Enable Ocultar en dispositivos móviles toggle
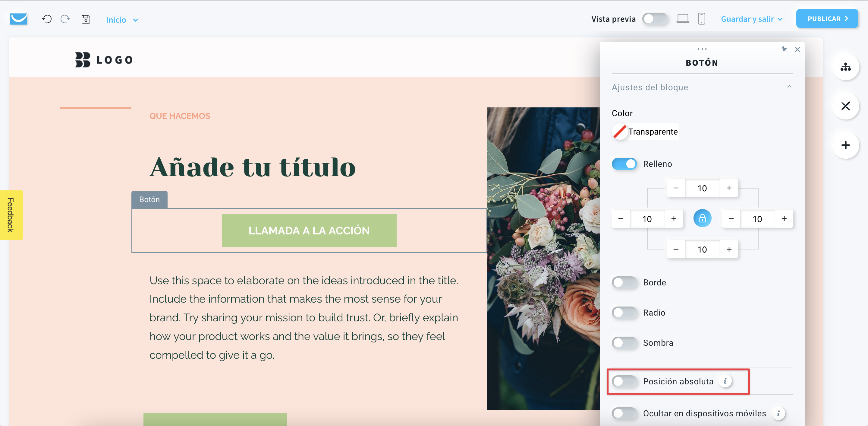868x426 pixels. coord(624,413)
